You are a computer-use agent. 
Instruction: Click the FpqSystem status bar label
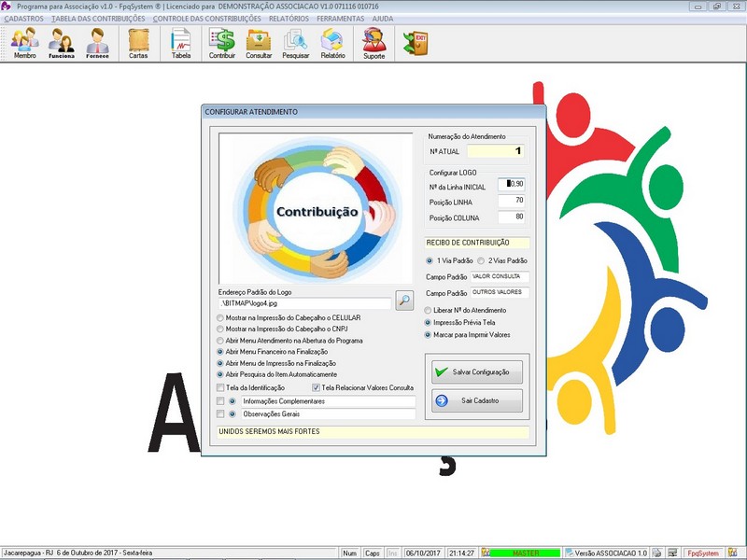(x=703, y=553)
